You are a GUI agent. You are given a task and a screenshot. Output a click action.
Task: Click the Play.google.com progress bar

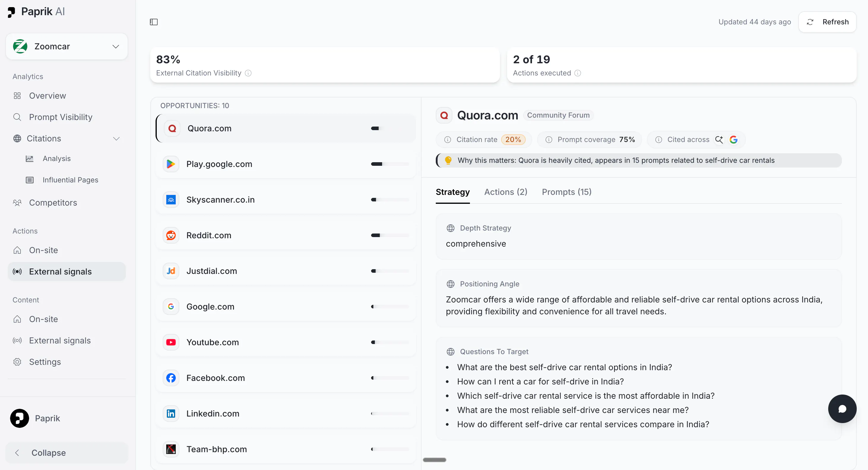390,164
